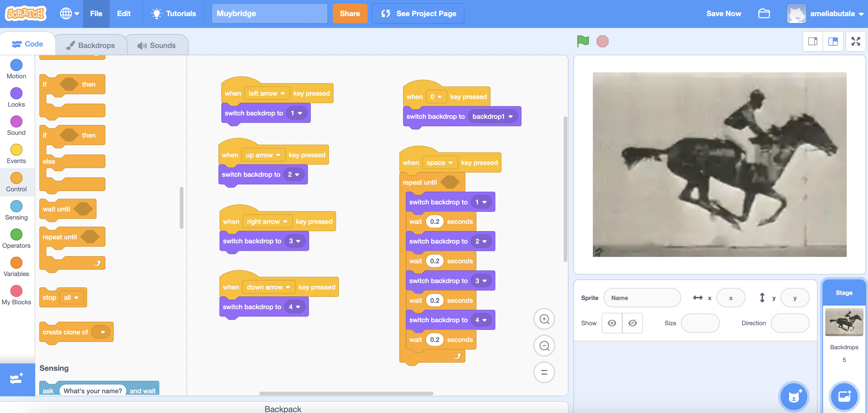
Task: Switch to small stage layout
Action: click(x=812, y=41)
